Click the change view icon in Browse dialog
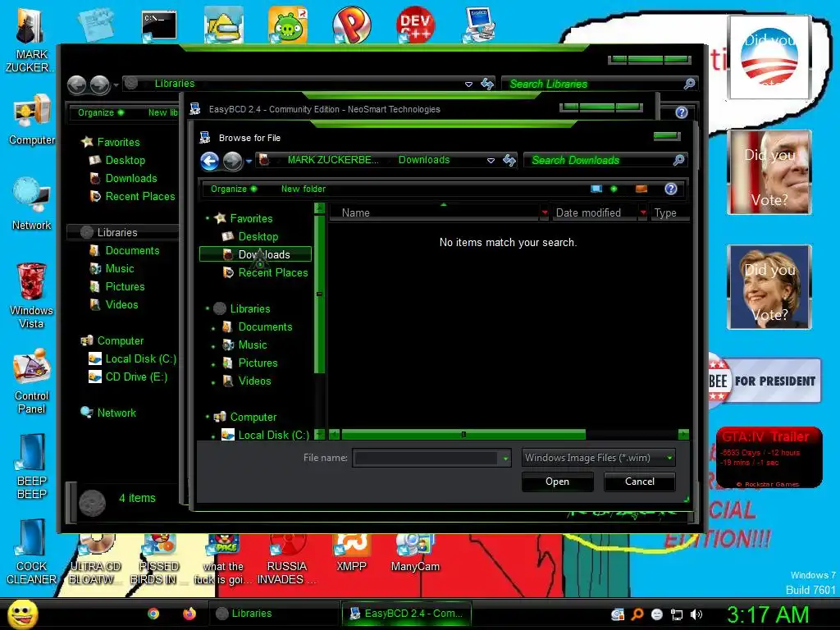 [596, 189]
